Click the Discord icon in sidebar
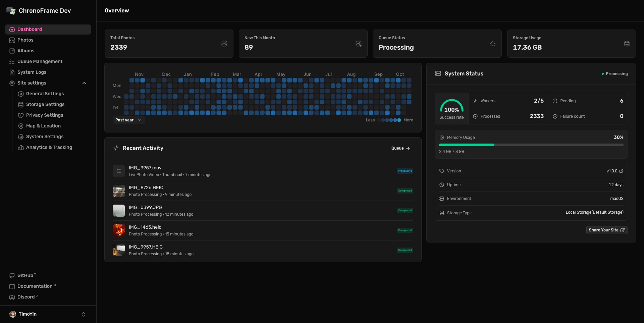 point(12,297)
